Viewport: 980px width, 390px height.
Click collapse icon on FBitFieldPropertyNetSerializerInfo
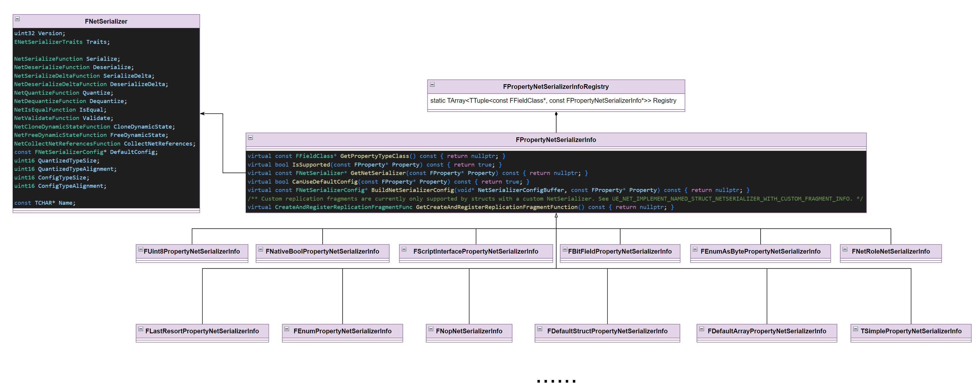[x=565, y=249]
